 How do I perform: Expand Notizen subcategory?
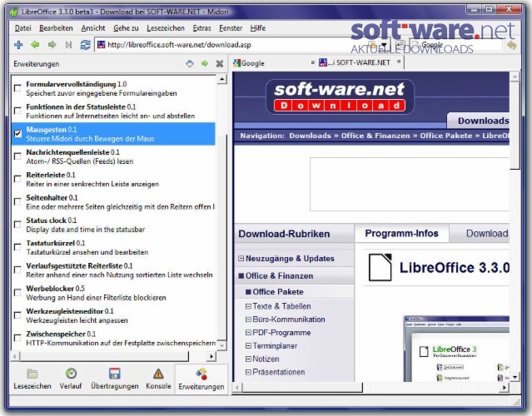[x=248, y=359]
